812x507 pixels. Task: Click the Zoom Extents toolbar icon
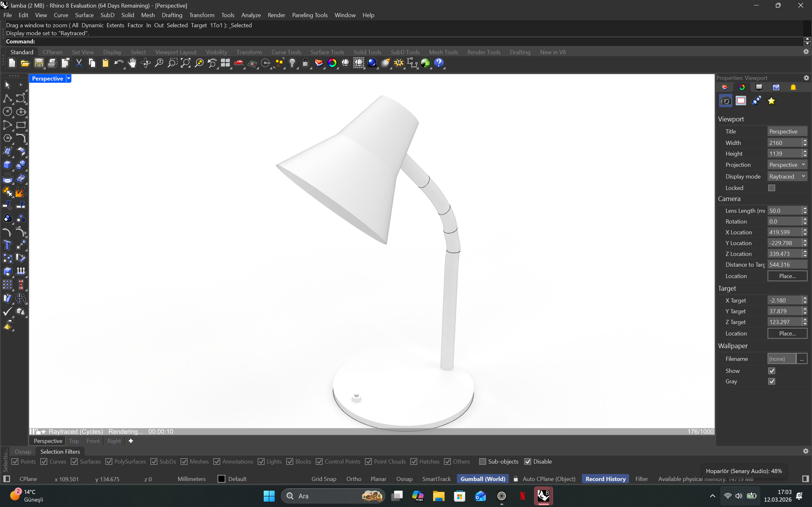coord(186,63)
